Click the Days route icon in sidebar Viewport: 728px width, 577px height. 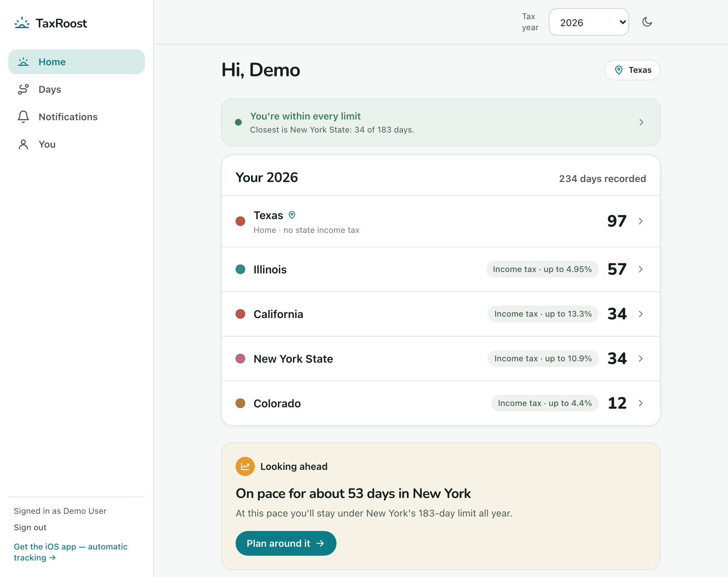(23, 89)
